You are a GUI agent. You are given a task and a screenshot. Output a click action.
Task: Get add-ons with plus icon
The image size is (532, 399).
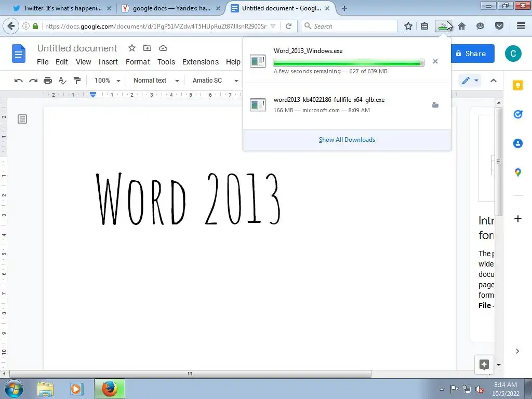point(518,219)
